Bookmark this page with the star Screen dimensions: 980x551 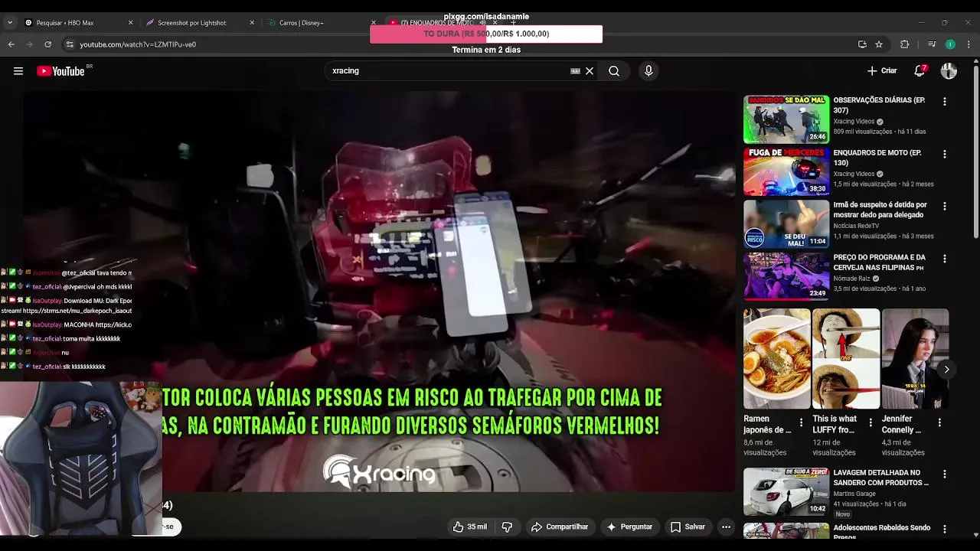tap(879, 44)
